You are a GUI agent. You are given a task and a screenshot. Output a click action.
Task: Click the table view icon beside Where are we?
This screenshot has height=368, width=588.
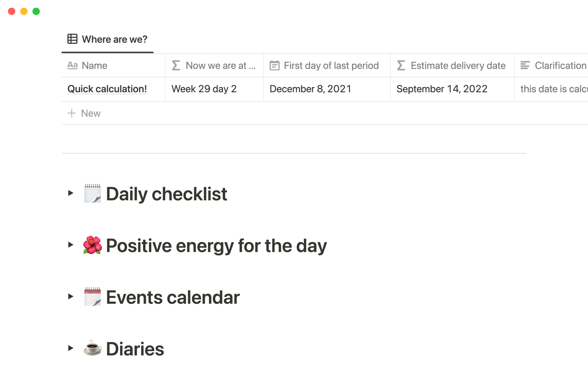(x=72, y=39)
